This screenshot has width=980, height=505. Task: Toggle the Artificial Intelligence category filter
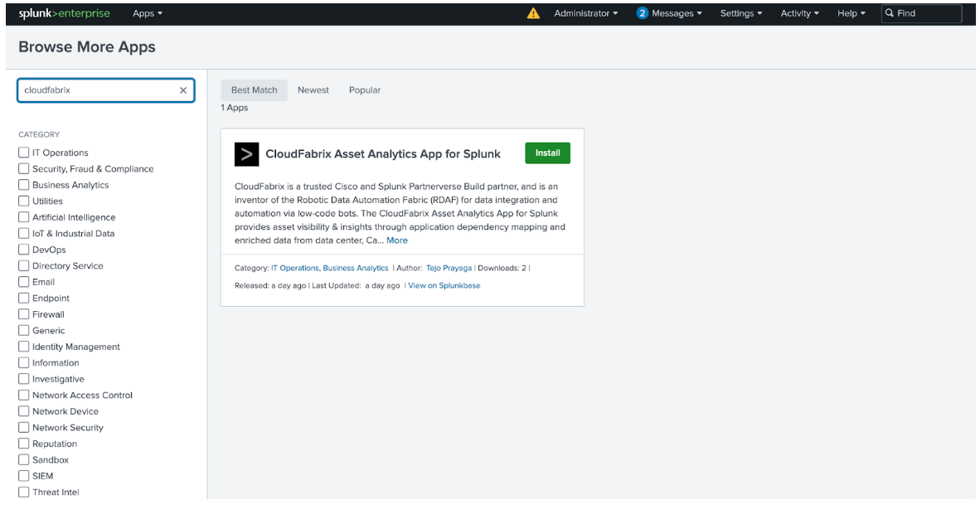23,216
